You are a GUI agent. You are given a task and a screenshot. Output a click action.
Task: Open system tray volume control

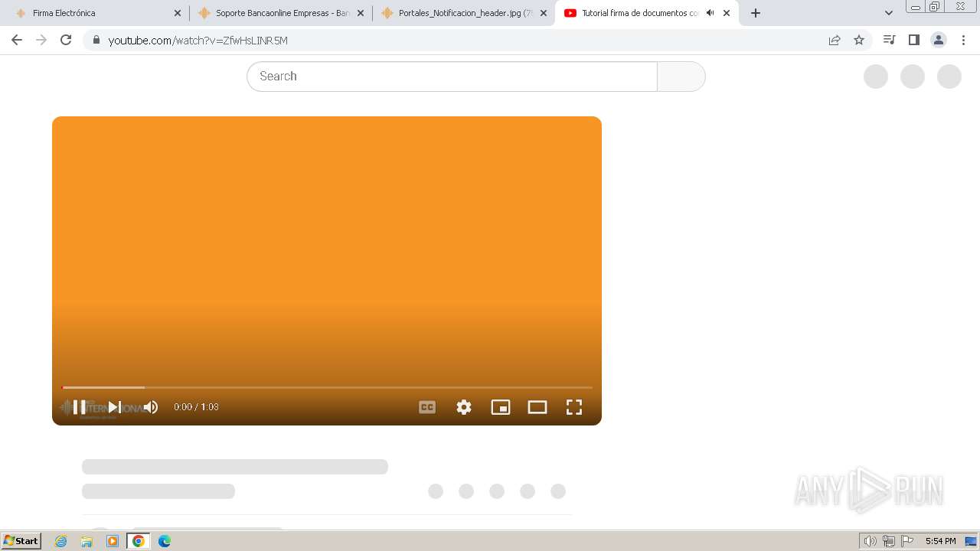point(870,541)
